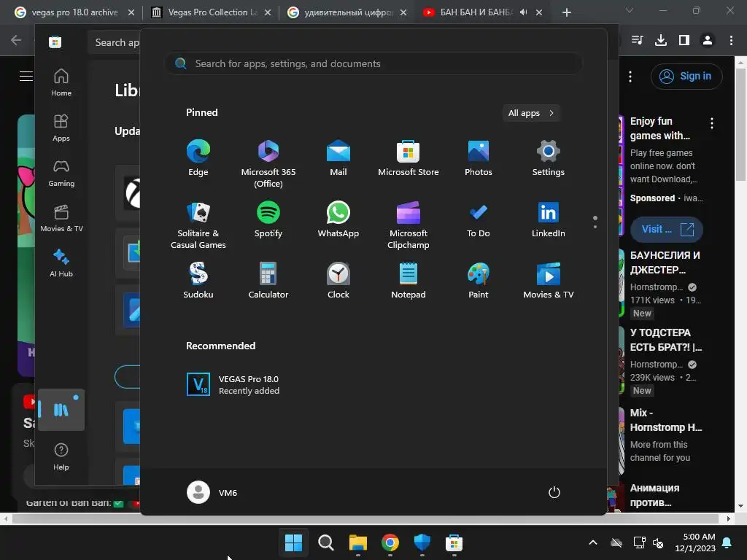Click Sign in on YouTube
This screenshot has width=747, height=560.
(x=686, y=76)
